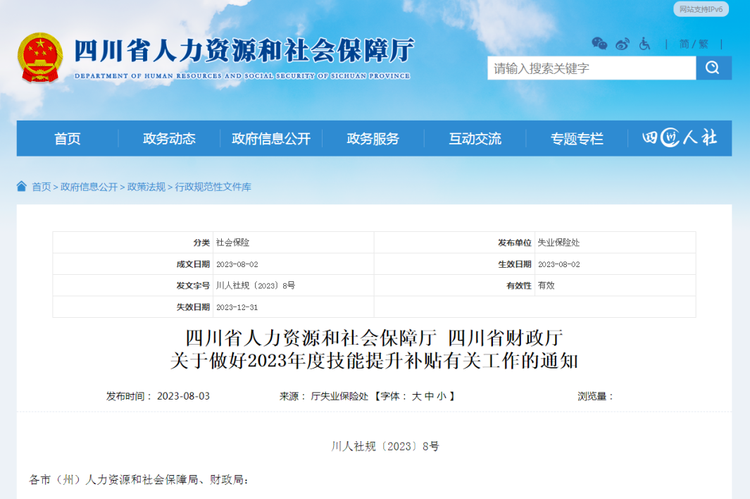Go to 行政规范性文件库 breadcrumb link
Image resolution: width=750 pixels, height=499 pixels.
(x=213, y=187)
